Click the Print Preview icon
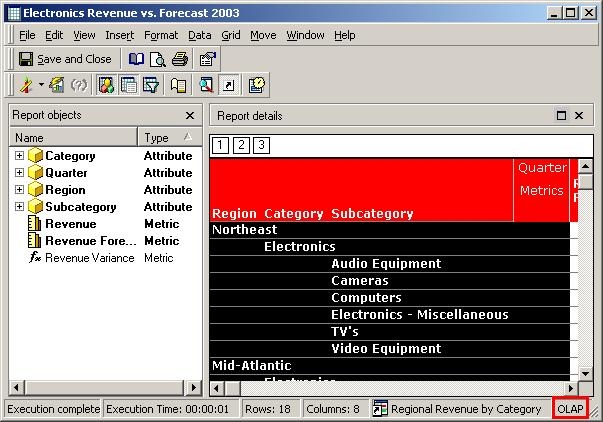This screenshot has height=422, width=603. (157, 59)
